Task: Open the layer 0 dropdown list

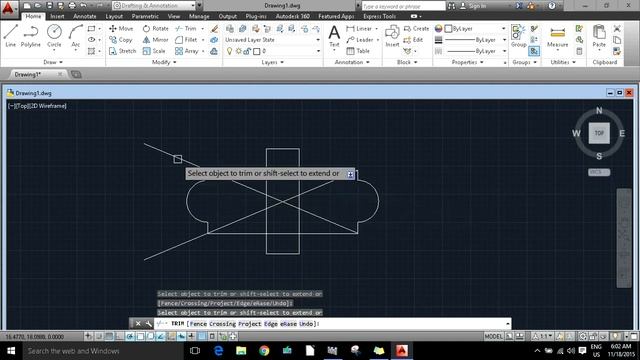Action: point(273,51)
